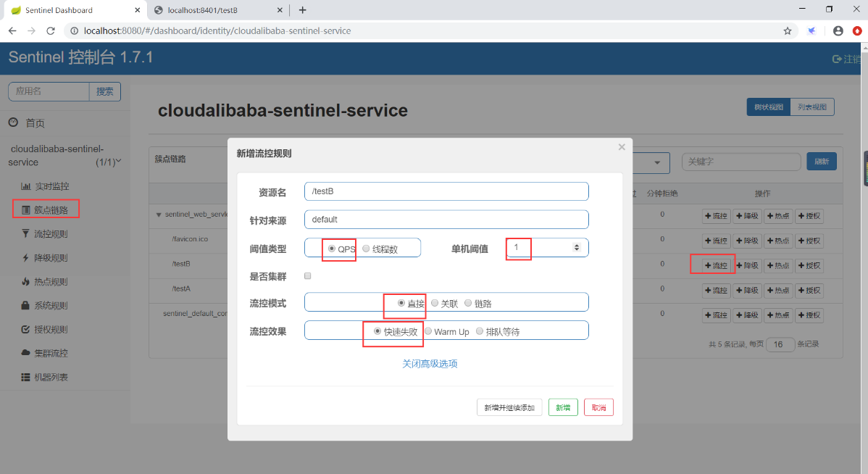Click the 热点规则 flame icon in sidebar
This screenshot has width=868, height=474.
[26, 282]
